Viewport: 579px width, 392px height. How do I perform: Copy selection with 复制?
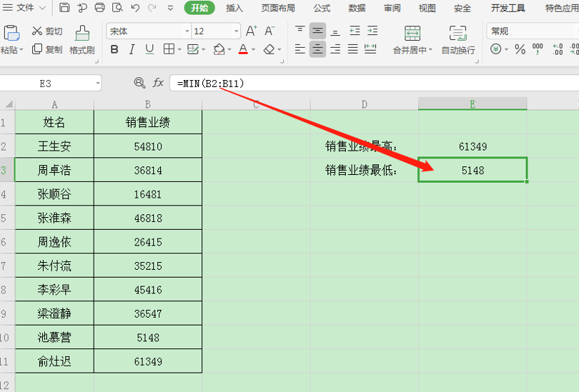[x=47, y=49]
